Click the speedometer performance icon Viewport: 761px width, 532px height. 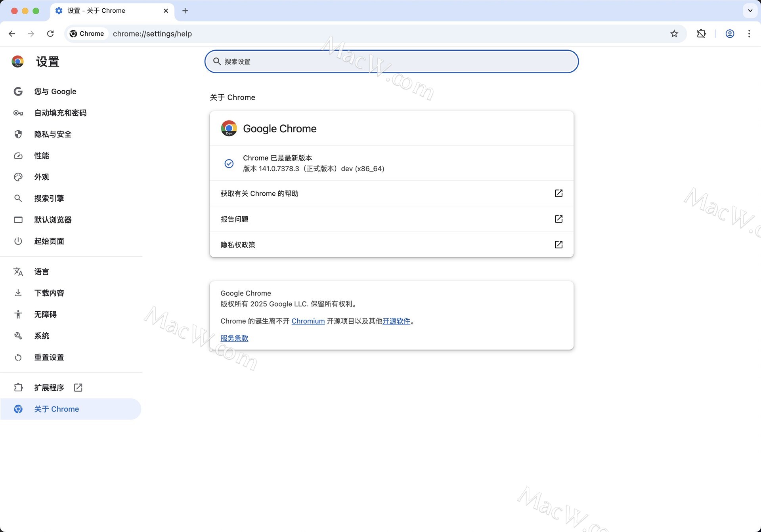18,156
